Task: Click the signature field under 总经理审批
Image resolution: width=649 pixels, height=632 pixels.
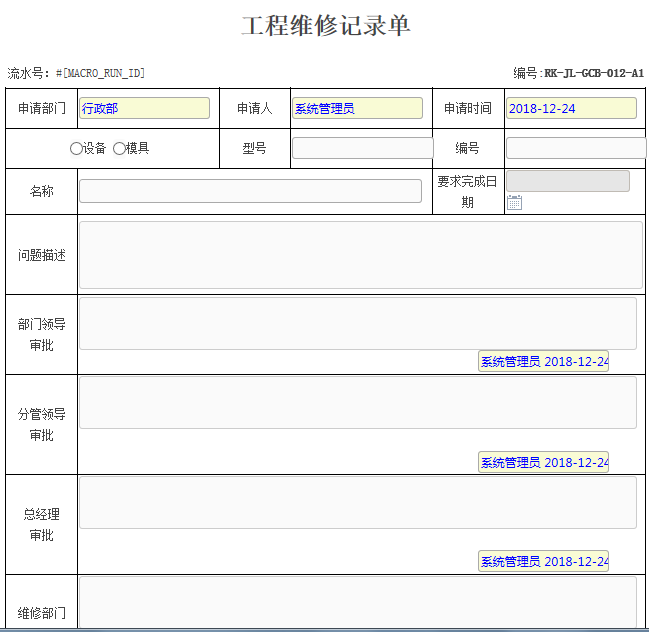Action: (x=543, y=561)
